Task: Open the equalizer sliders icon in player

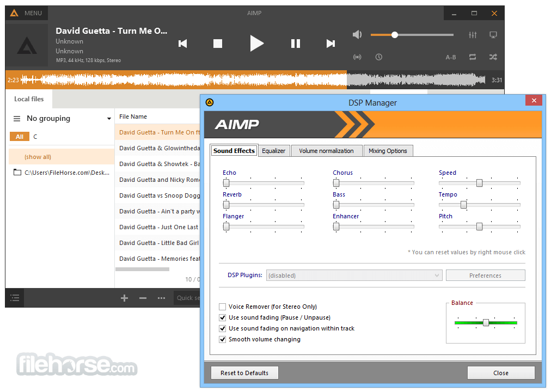Action: click(x=473, y=35)
